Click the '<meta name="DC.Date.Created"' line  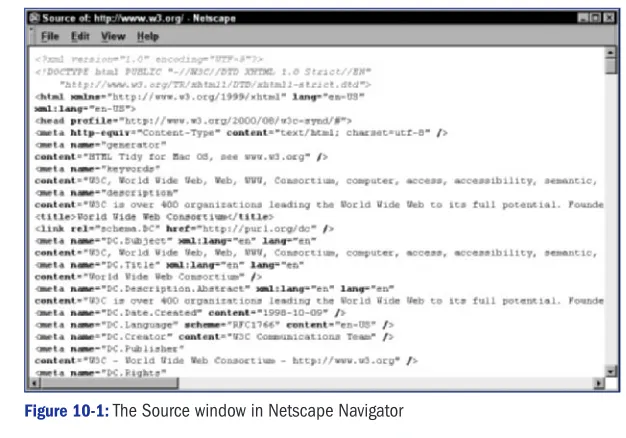[190, 313]
